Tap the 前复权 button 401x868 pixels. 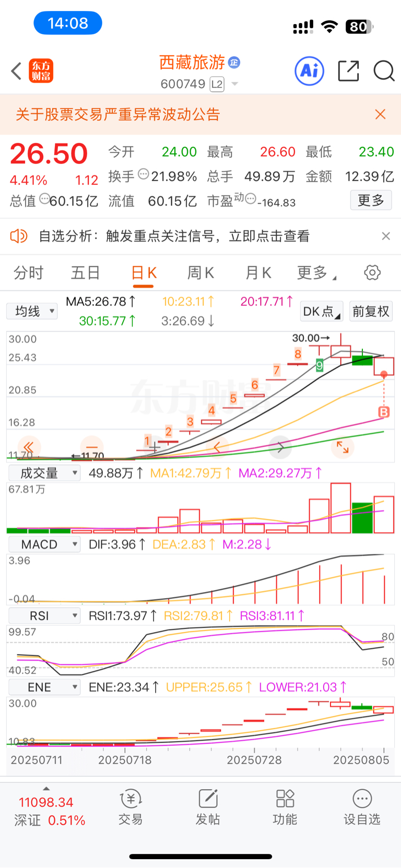click(371, 312)
